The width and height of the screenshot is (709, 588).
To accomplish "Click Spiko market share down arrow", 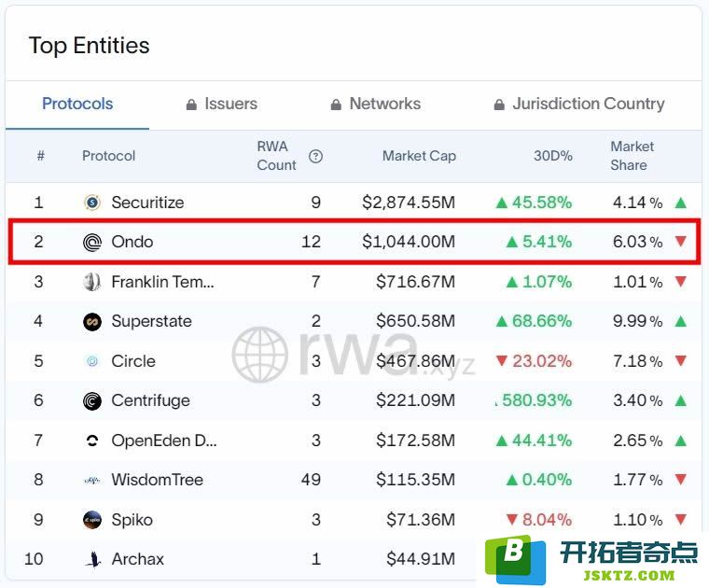I will pos(680,519).
